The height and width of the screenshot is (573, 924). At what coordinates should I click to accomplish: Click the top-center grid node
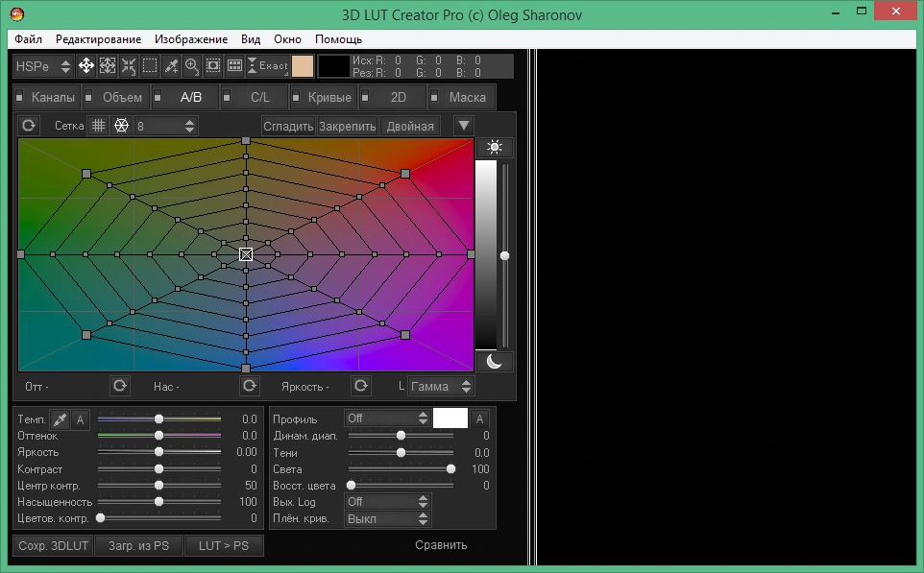tap(246, 141)
